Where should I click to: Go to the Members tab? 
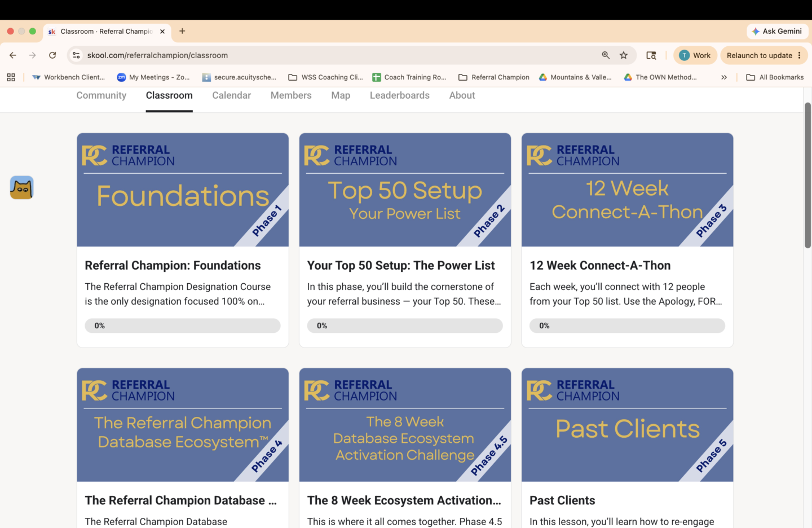(x=291, y=95)
